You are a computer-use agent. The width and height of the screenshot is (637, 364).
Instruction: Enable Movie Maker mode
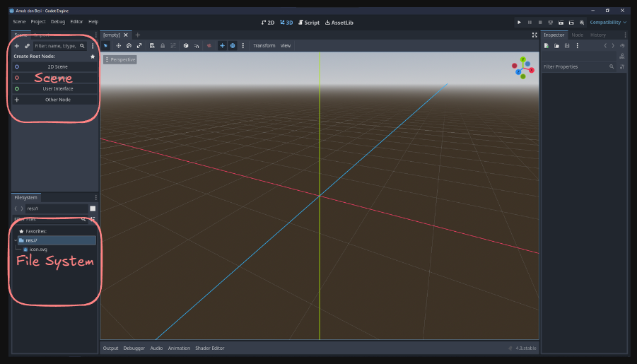coord(582,23)
